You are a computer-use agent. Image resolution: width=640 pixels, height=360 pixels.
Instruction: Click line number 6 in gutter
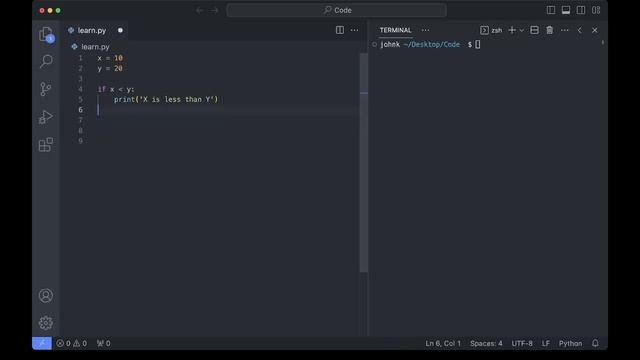point(80,110)
